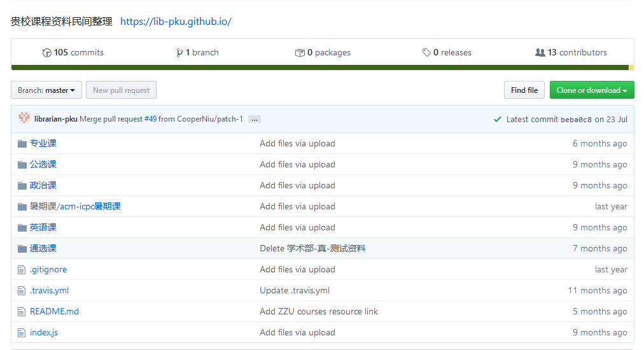Viewport: 644px width, 350px height.
Task: Click the releases tag icon
Action: click(x=426, y=53)
